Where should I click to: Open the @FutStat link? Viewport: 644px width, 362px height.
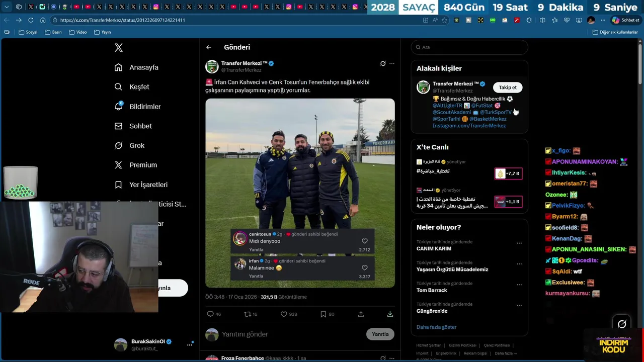(482, 106)
